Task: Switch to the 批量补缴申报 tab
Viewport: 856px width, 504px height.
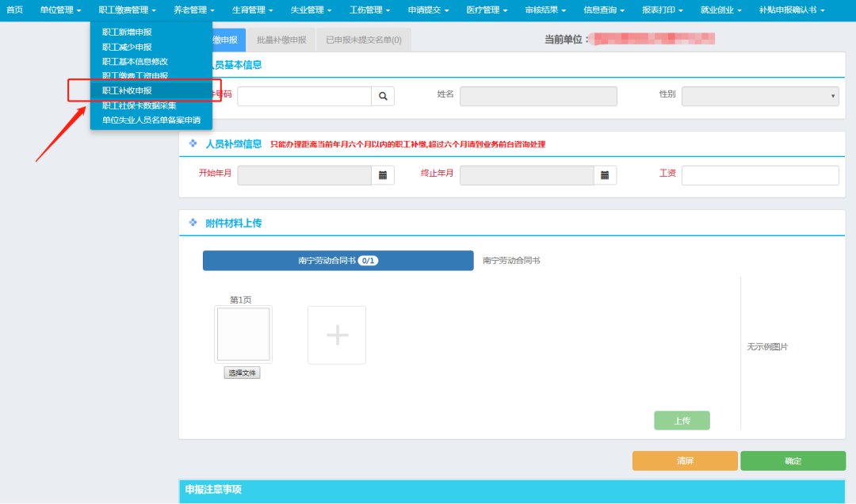Action: 281,40
